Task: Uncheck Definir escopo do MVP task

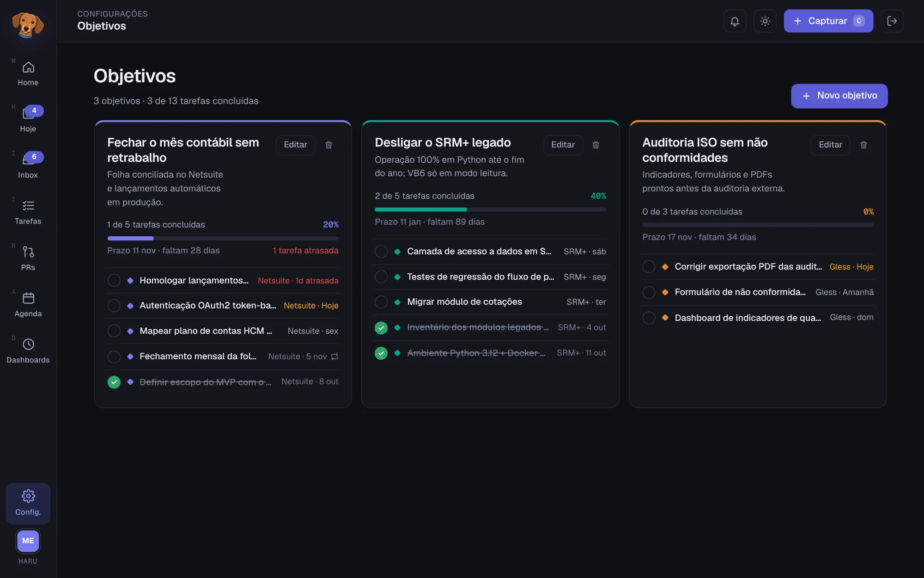Action: 114,382
